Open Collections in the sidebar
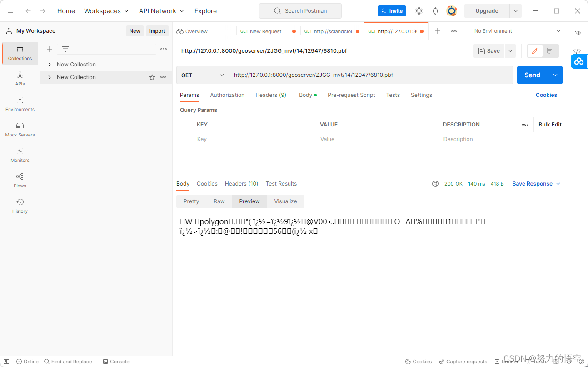This screenshot has width=588, height=367. (20, 53)
